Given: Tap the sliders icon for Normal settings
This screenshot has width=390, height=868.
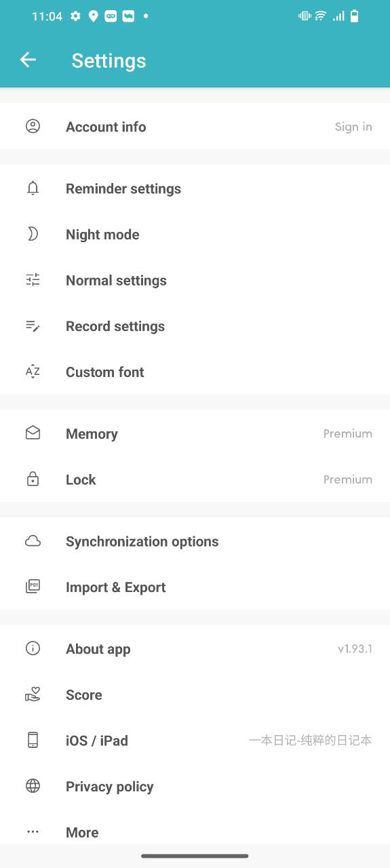Looking at the screenshot, I should [x=33, y=279].
